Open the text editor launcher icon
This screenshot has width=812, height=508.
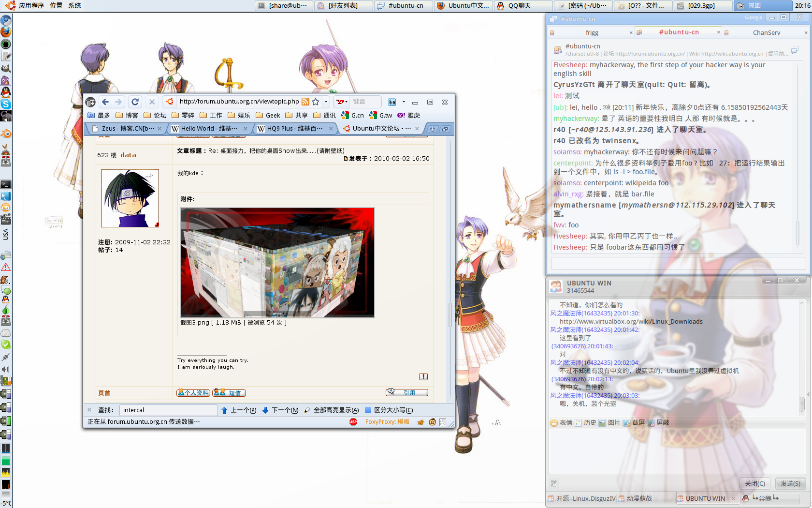coord(5,56)
